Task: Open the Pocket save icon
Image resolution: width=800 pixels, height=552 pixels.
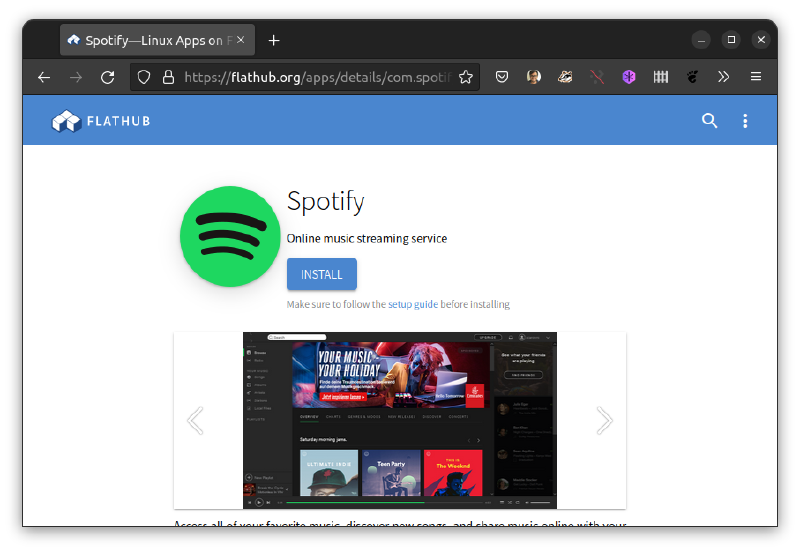Action: tap(503, 77)
